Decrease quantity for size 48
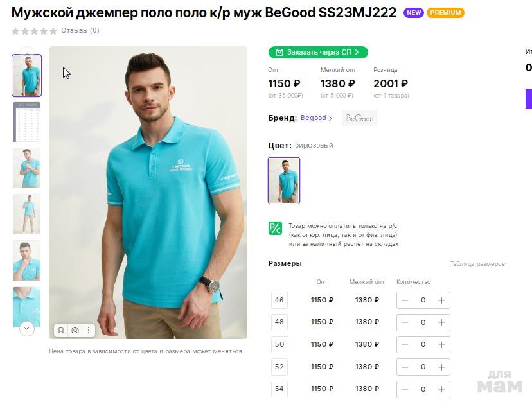Viewport: 532px width, 402px height. point(405,322)
